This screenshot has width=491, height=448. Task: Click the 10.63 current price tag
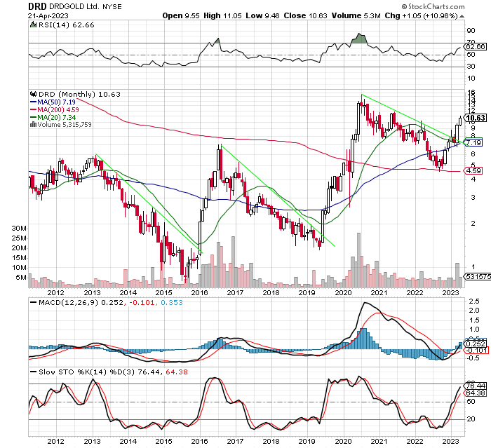pos(476,118)
